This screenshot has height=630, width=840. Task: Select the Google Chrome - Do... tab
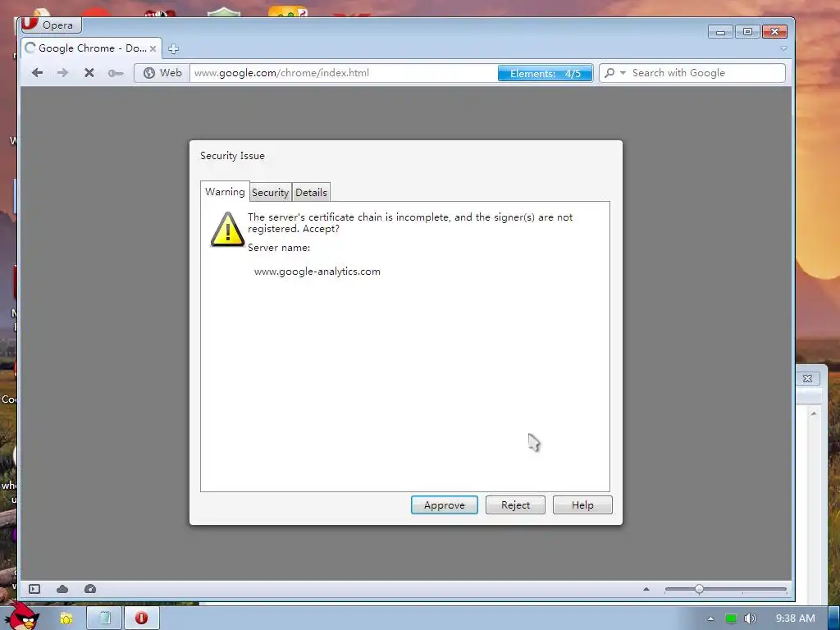91,48
